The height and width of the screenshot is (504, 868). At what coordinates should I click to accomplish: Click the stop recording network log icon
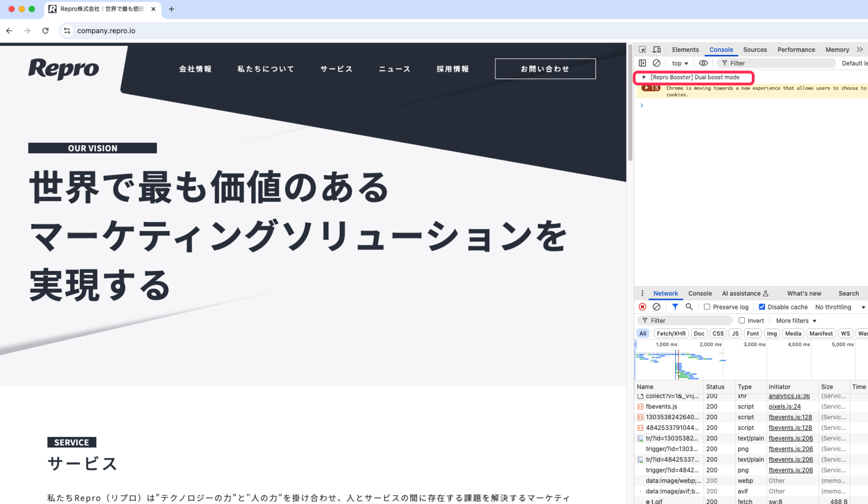(x=642, y=307)
